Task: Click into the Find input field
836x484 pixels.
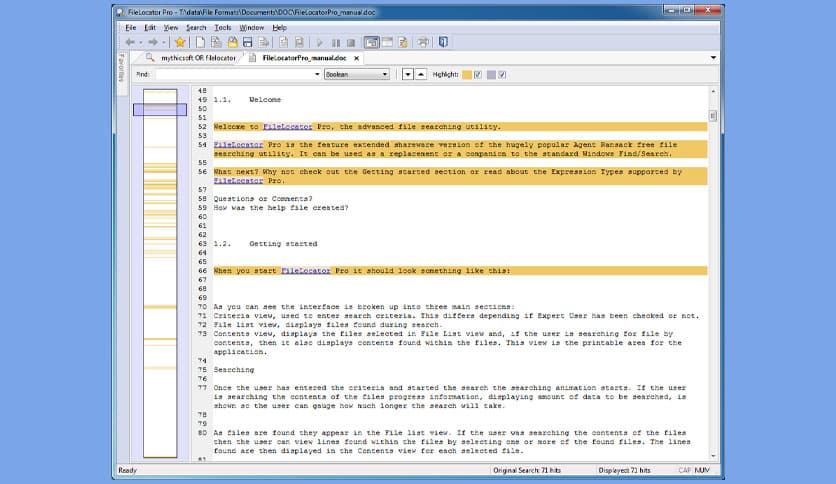Action: point(235,75)
